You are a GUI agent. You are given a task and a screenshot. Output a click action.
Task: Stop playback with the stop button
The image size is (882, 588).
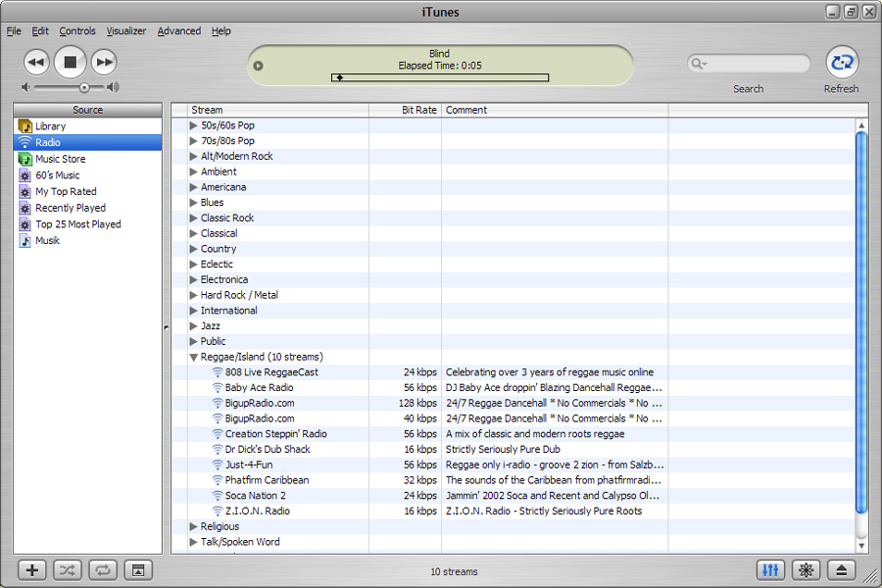tap(71, 62)
